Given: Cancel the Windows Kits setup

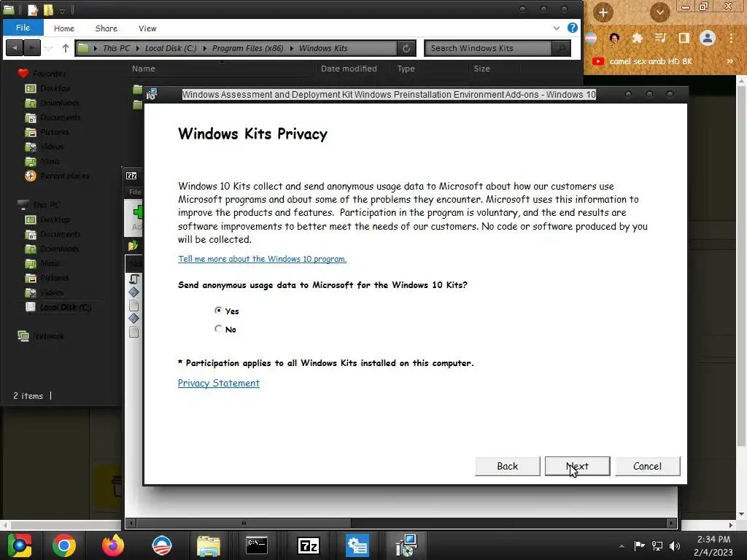Looking at the screenshot, I should click(x=647, y=466).
